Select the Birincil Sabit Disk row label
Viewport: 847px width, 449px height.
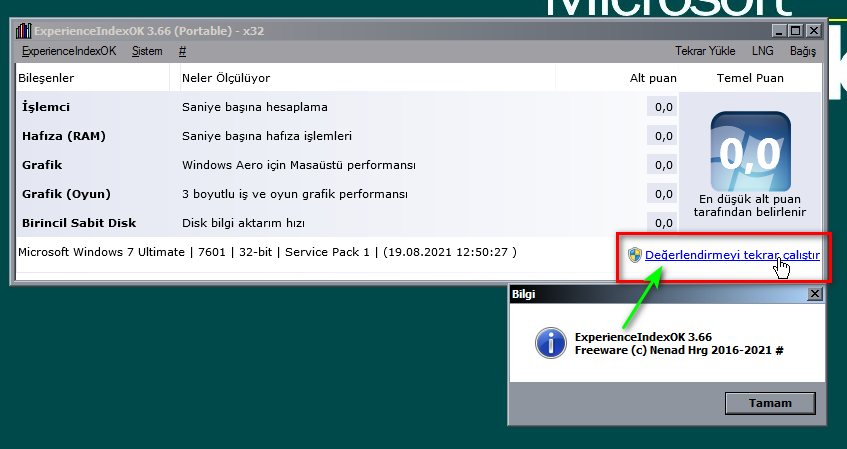coord(79,223)
